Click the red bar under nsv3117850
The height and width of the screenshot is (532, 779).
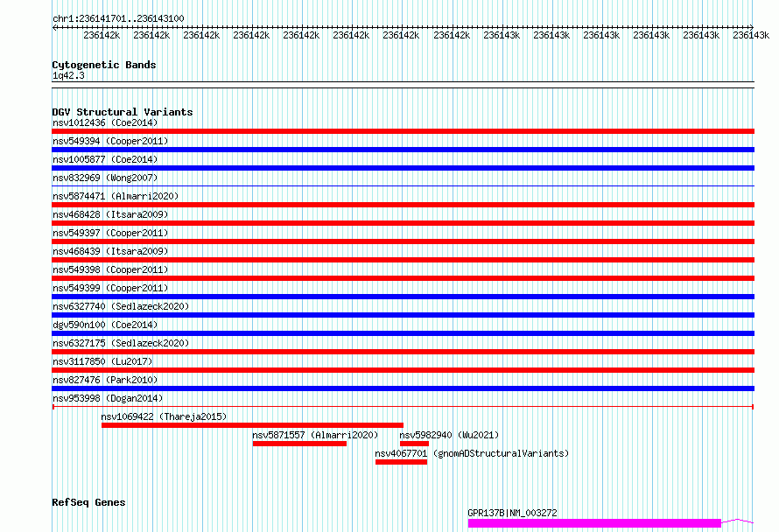(x=403, y=370)
